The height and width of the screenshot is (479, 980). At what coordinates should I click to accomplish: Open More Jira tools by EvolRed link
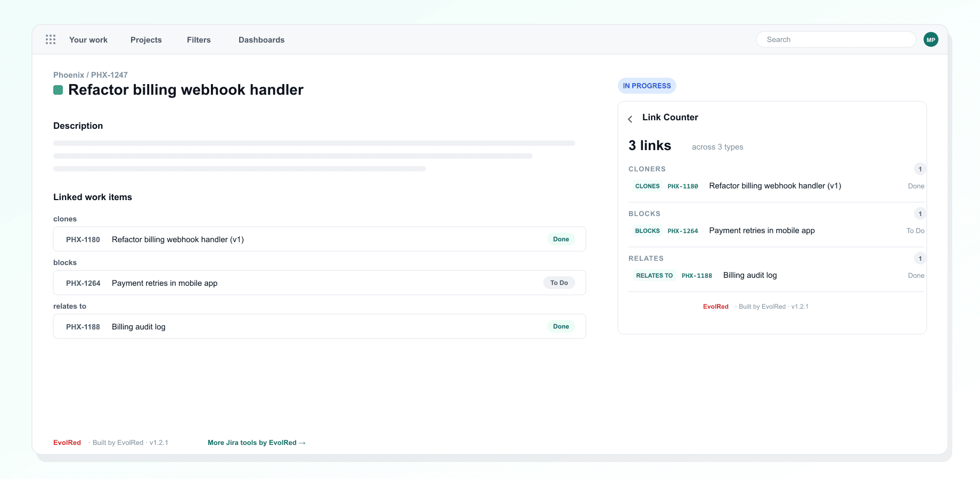click(257, 443)
